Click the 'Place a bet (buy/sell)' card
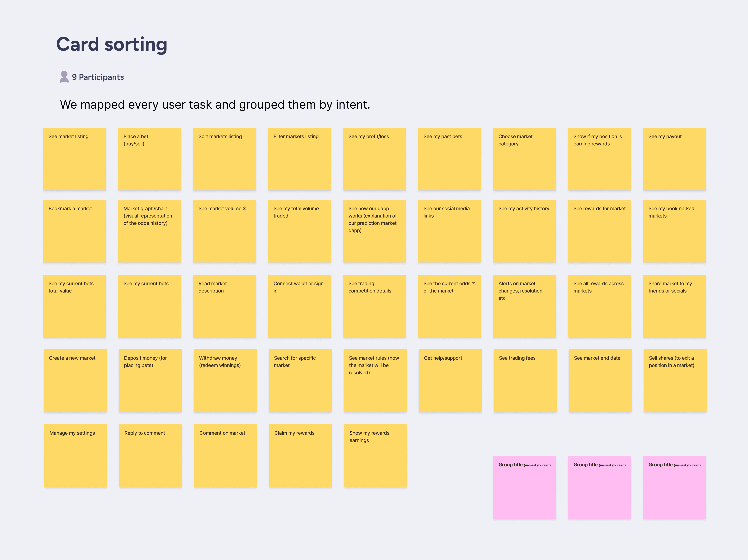The image size is (748, 560). tap(150, 159)
